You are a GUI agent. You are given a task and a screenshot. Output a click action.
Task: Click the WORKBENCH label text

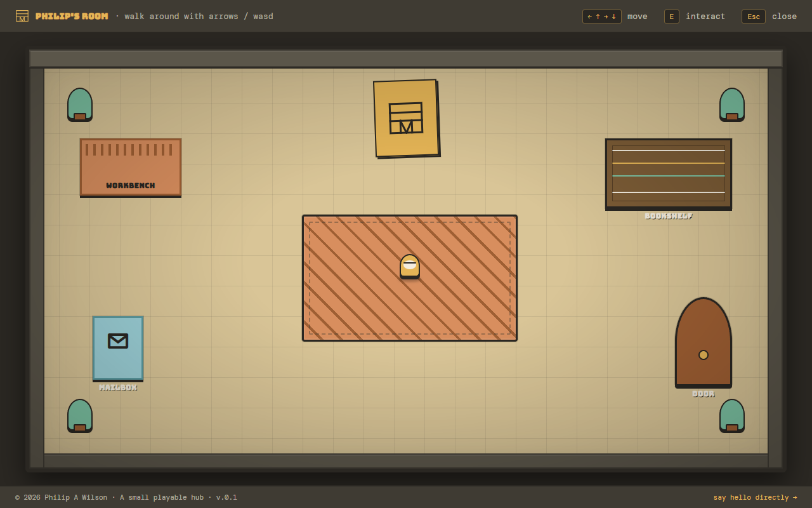click(x=131, y=185)
